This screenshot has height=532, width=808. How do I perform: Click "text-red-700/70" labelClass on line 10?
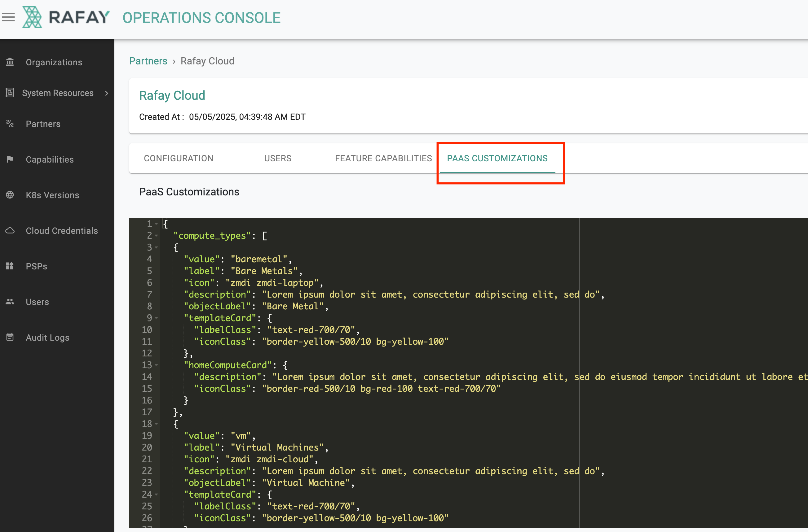[x=311, y=330]
